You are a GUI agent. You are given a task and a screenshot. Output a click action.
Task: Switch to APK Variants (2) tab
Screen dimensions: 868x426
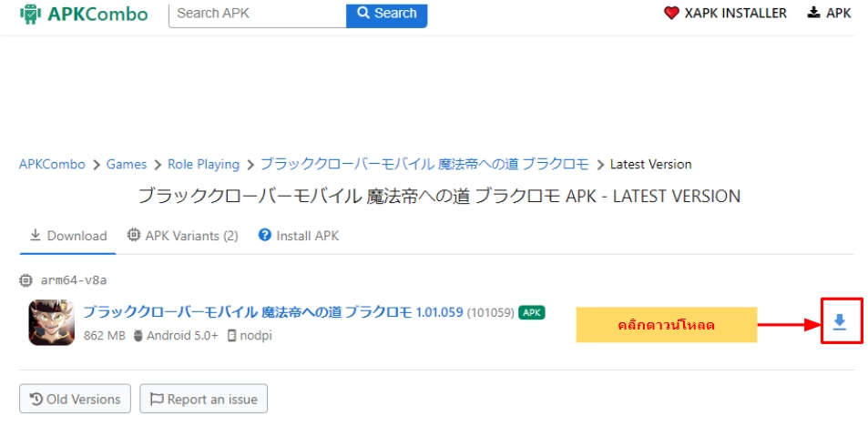[182, 236]
